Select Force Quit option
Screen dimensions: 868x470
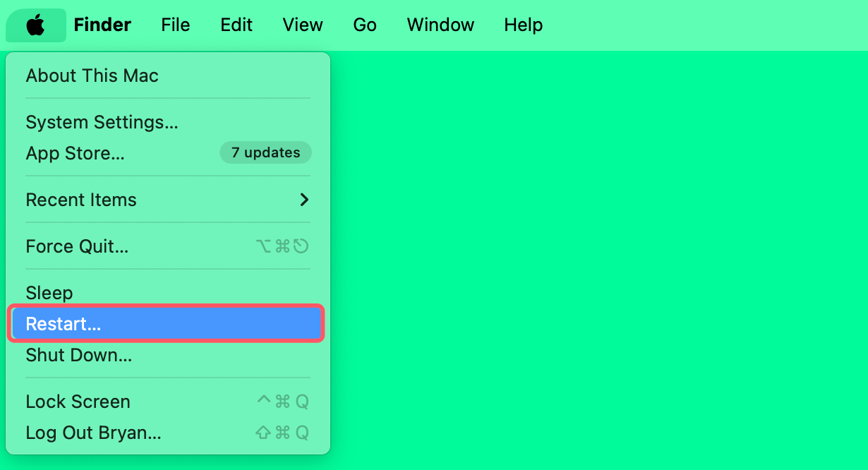pos(77,246)
